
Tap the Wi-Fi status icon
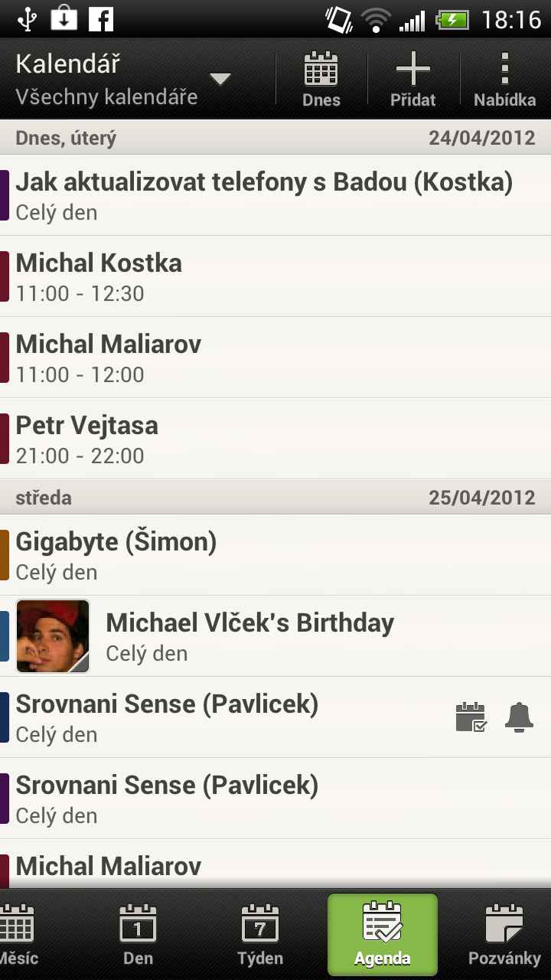pyautogui.click(x=376, y=19)
